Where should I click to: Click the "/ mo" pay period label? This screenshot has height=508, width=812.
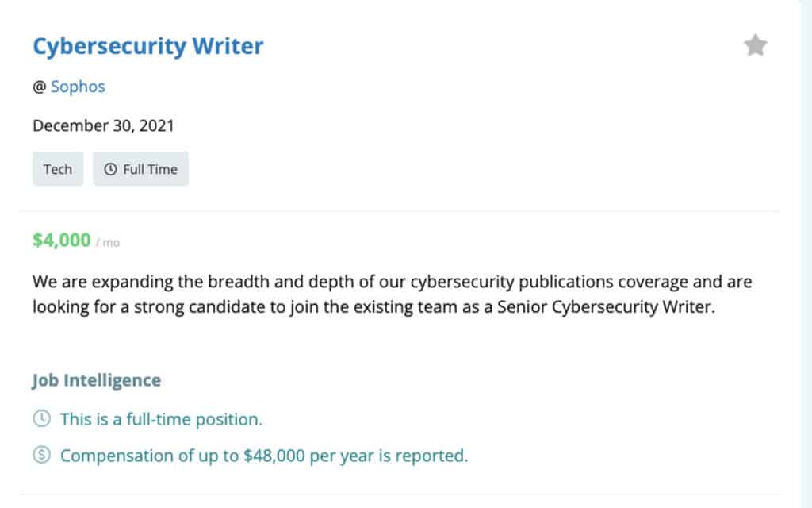point(109,242)
